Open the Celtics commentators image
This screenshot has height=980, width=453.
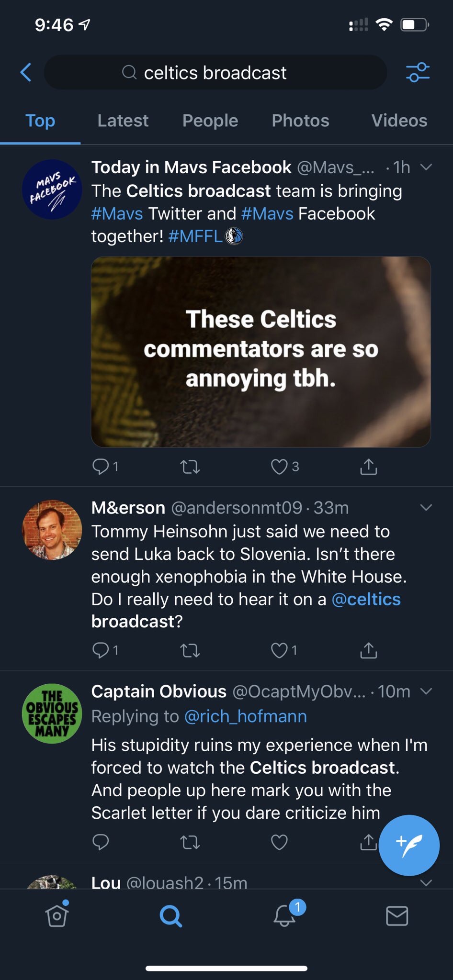[x=261, y=352]
